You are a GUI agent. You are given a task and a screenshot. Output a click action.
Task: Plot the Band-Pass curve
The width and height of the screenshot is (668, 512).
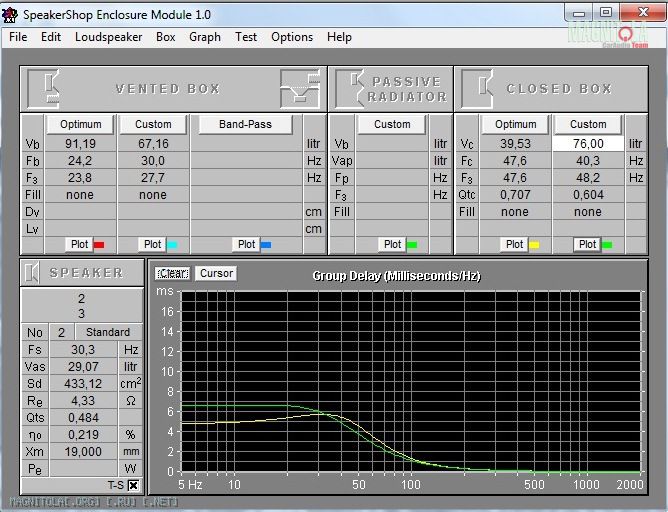(x=246, y=244)
